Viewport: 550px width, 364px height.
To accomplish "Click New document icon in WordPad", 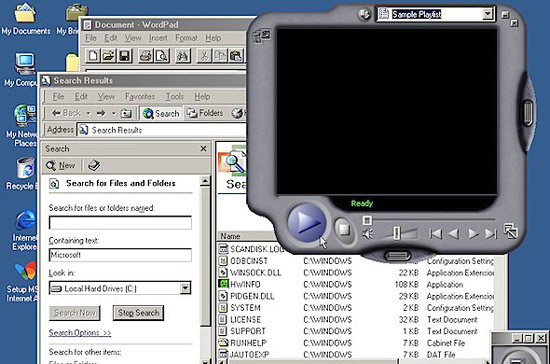I will [x=93, y=56].
